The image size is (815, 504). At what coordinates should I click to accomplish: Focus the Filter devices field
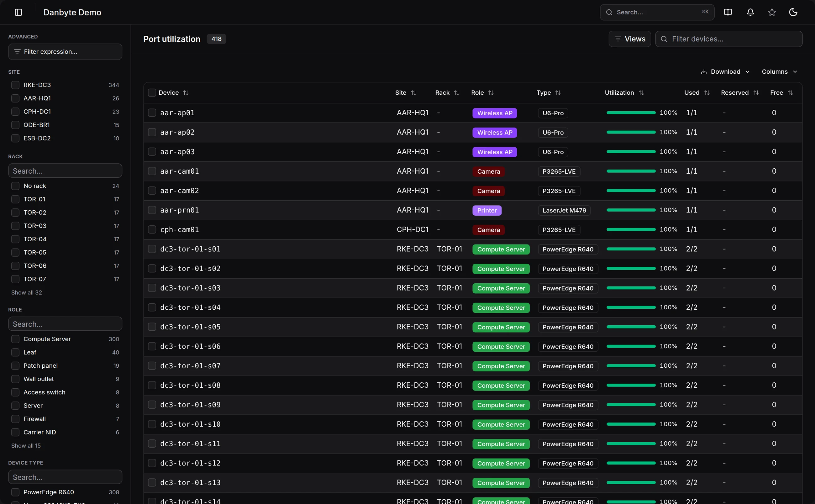(x=728, y=39)
